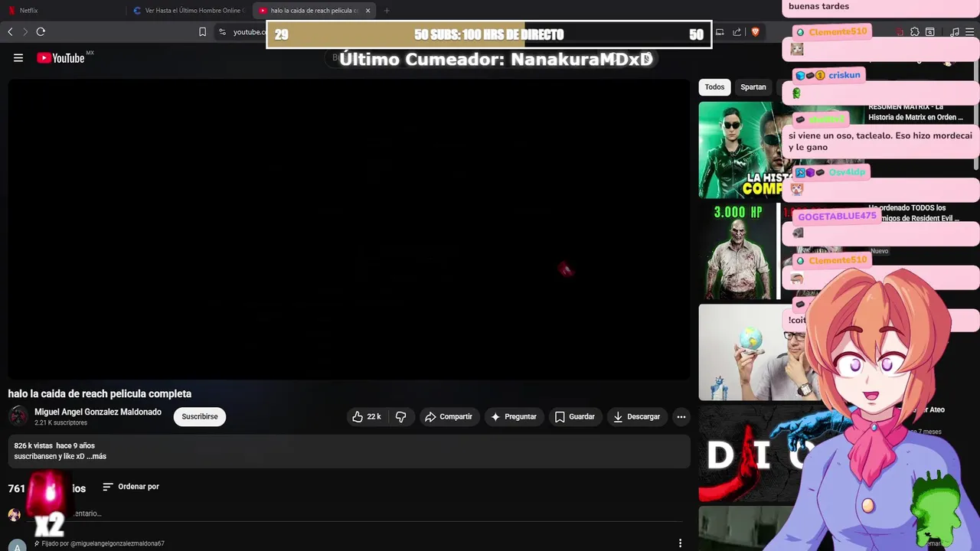Like the video with thumbs up 22 k
This screenshot has width=980, height=551.
[367, 416]
